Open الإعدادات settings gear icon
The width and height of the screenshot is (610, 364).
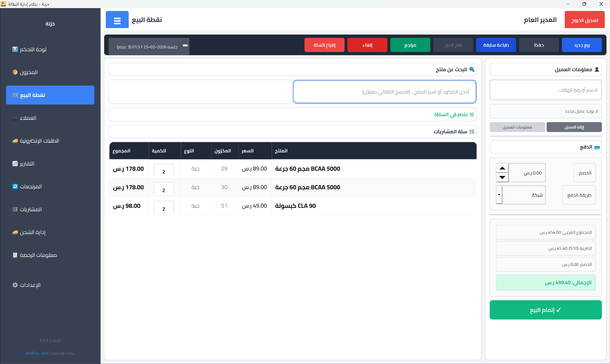(x=15, y=285)
